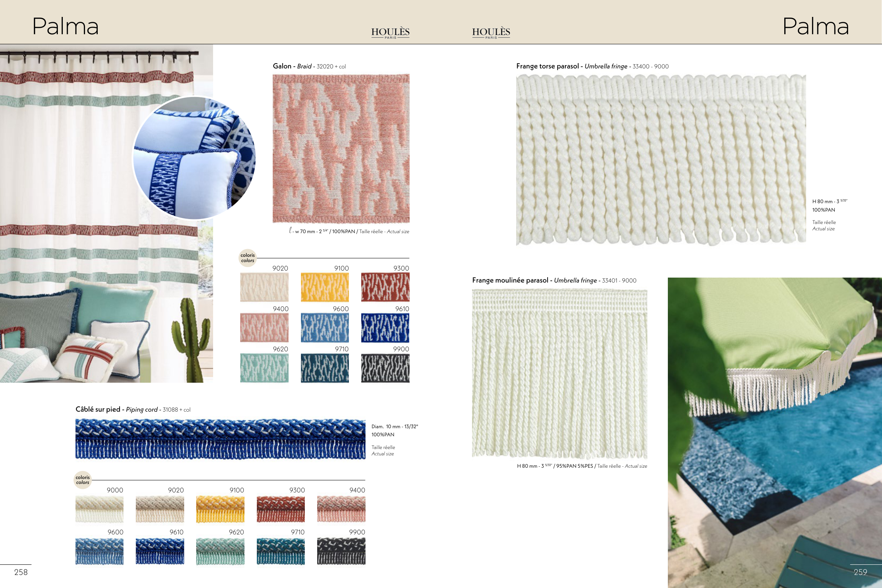Pick braid swatch 9620 turquoise
882x588 pixels.
click(x=264, y=368)
